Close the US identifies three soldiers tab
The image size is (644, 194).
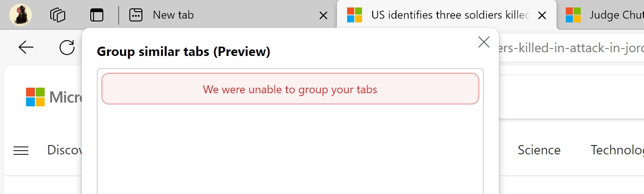[542, 15]
